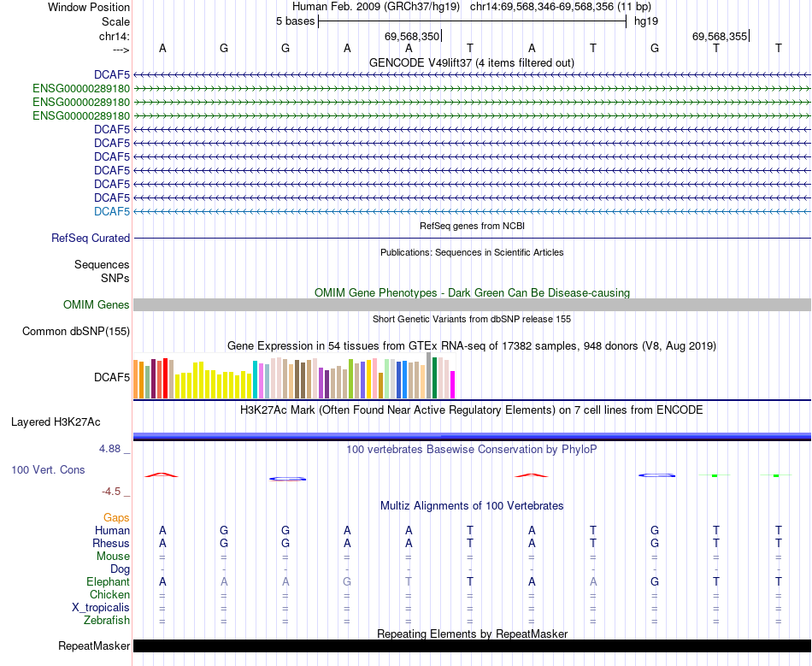Click the Elephant species label
Image resolution: width=812 pixels, height=666 pixels.
(109, 581)
